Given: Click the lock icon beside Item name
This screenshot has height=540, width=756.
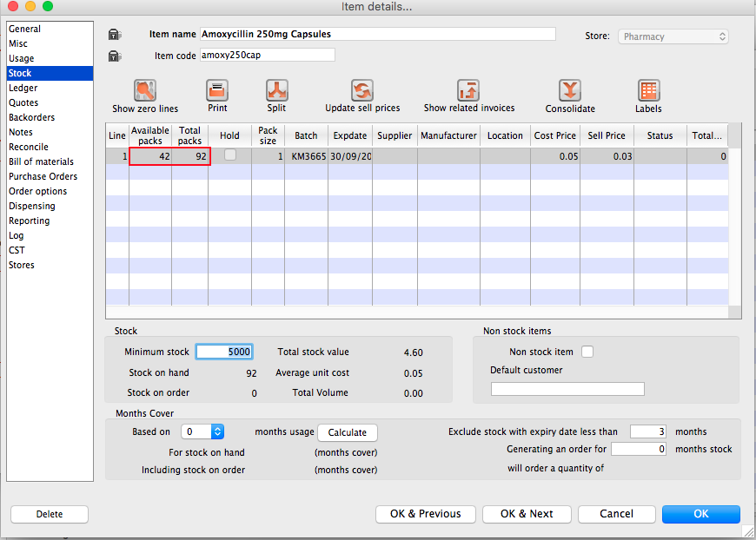Looking at the screenshot, I should [115, 35].
